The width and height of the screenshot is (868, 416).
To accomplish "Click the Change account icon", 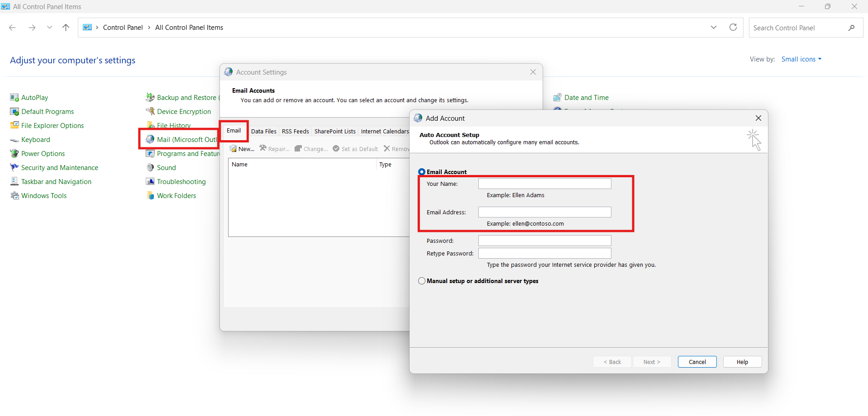I will coord(310,148).
